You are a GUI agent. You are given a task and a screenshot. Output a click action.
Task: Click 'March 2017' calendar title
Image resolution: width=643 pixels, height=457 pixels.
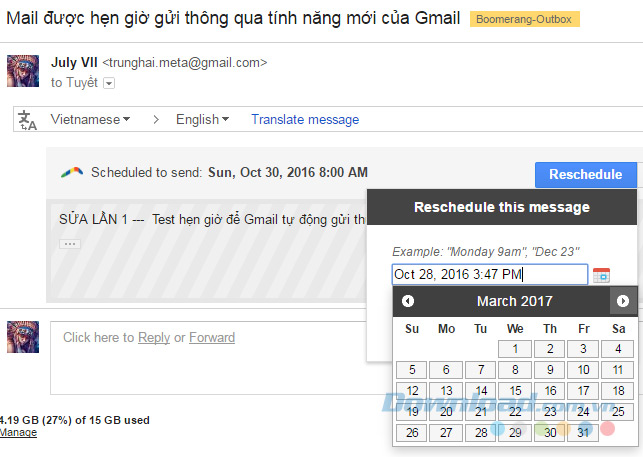click(x=515, y=301)
